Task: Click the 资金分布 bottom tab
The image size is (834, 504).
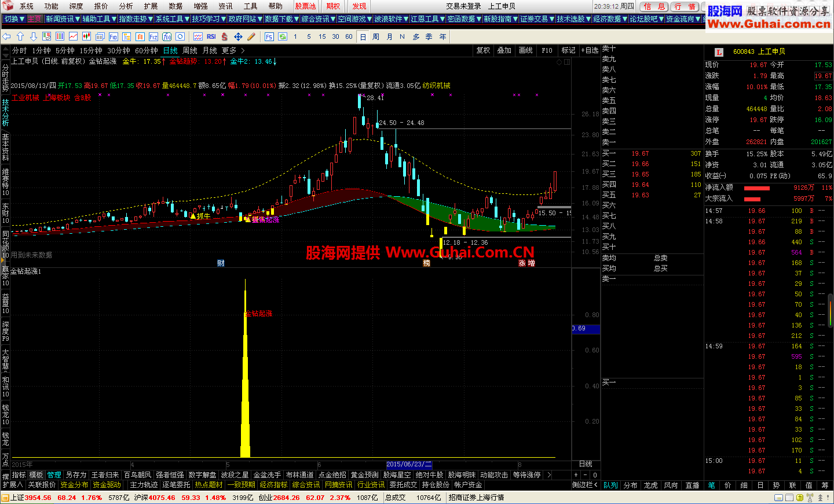Action: click(74, 485)
